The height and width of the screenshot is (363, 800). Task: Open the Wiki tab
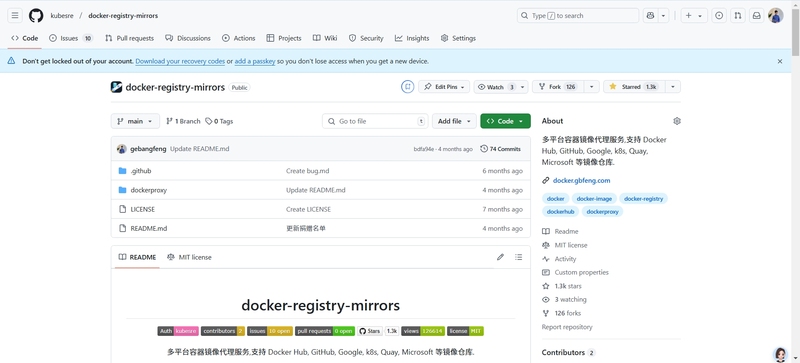pyautogui.click(x=325, y=38)
